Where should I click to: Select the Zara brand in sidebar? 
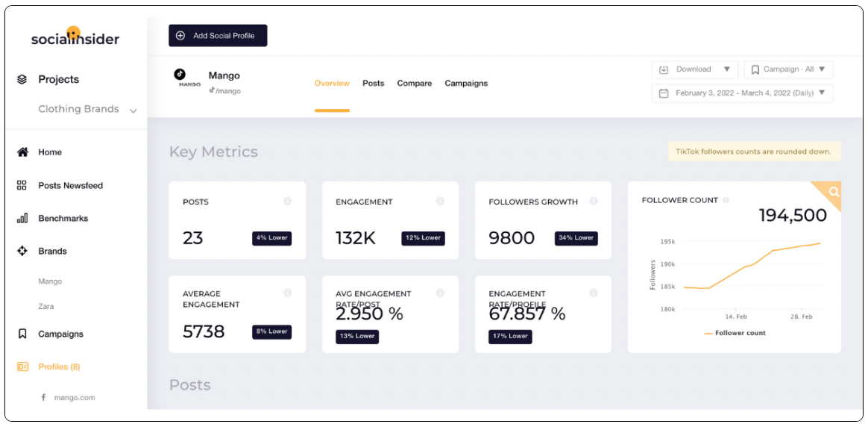pos(46,306)
